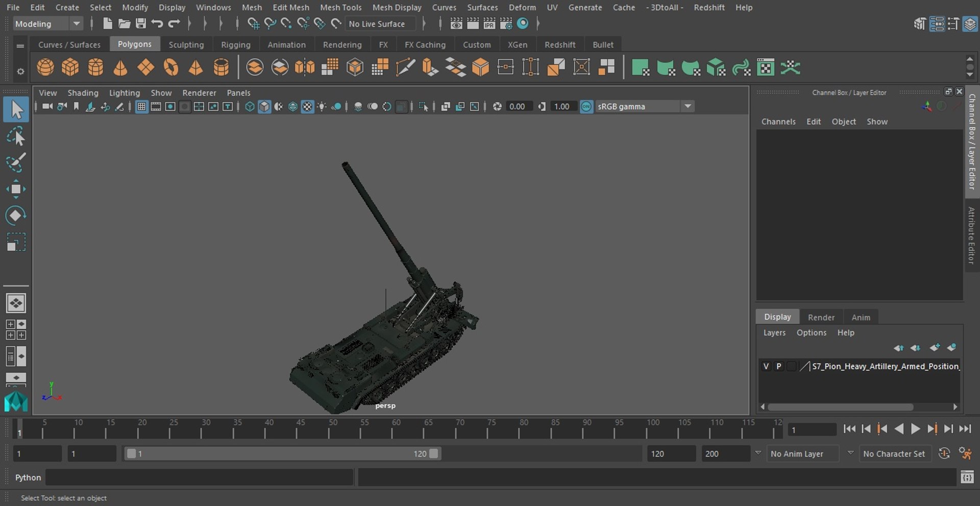Click the Bevel shelf icon
Viewport: 980px width, 506px height.
(480, 67)
